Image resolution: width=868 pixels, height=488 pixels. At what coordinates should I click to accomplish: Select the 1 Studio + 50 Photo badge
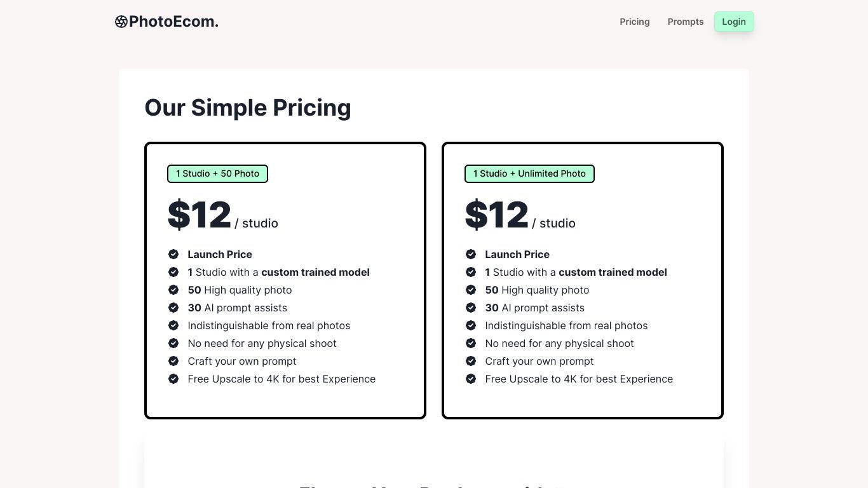pos(217,173)
